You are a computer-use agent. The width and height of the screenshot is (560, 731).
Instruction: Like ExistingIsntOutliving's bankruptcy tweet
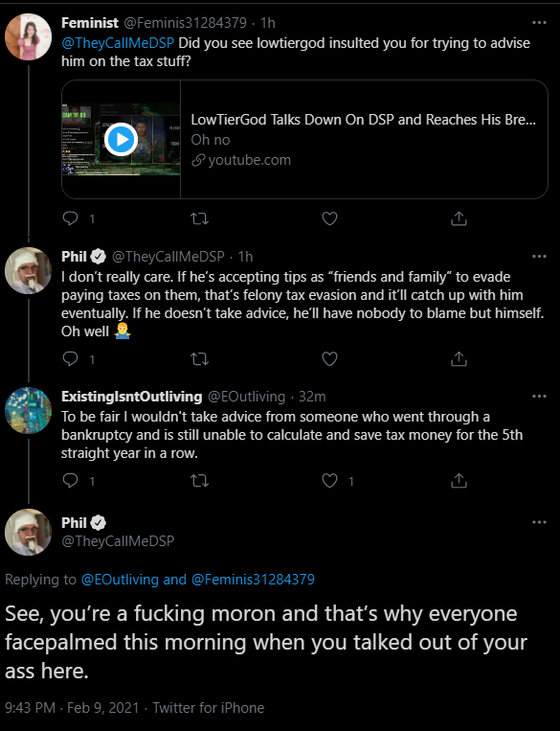[330, 480]
